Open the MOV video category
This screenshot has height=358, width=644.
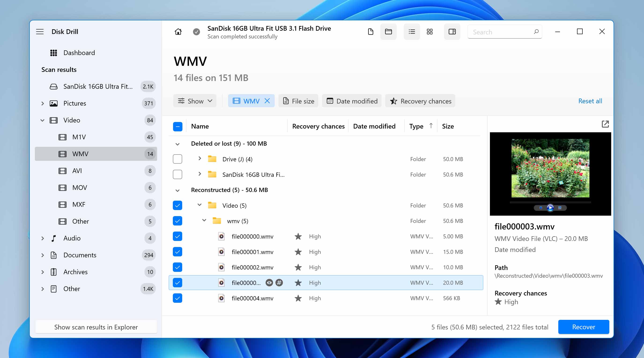96,188
